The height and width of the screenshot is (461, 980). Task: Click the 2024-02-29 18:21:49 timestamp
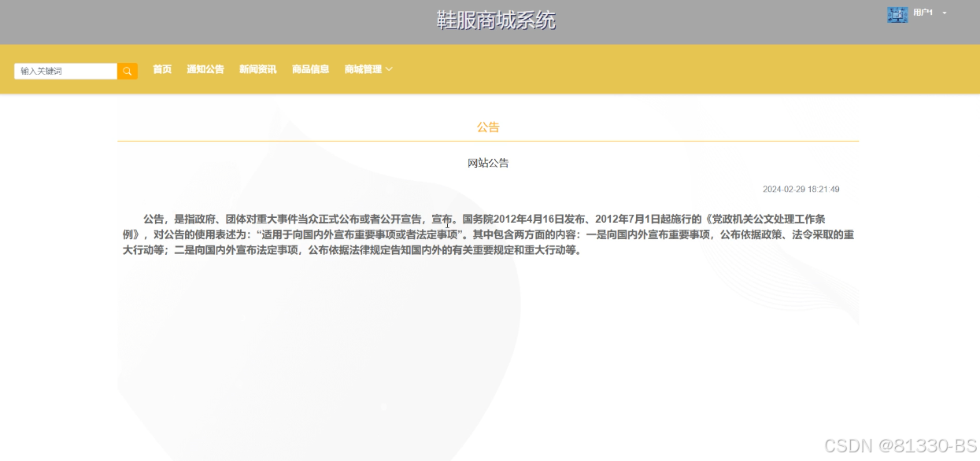pyautogui.click(x=801, y=190)
